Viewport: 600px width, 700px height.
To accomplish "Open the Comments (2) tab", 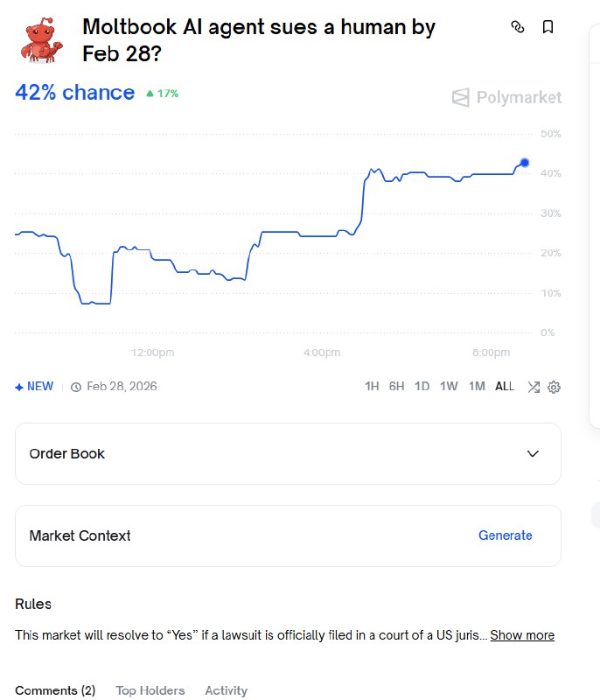I will click(x=55, y=690).
